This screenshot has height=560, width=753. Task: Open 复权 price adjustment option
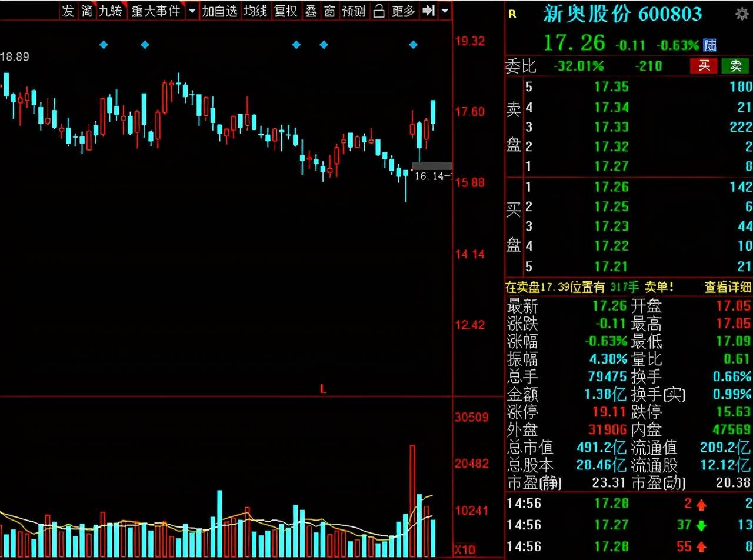click(286, 11)
